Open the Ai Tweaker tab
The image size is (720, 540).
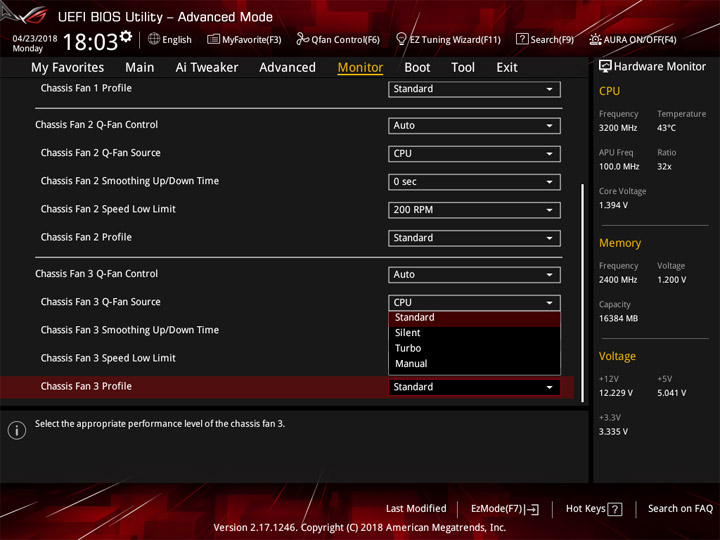207,68
